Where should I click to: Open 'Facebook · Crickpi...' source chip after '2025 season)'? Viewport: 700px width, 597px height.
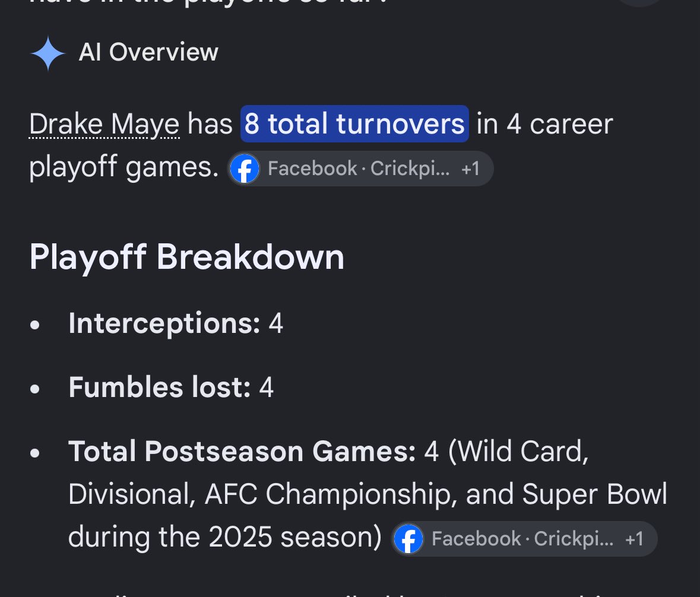click(524, 539)
